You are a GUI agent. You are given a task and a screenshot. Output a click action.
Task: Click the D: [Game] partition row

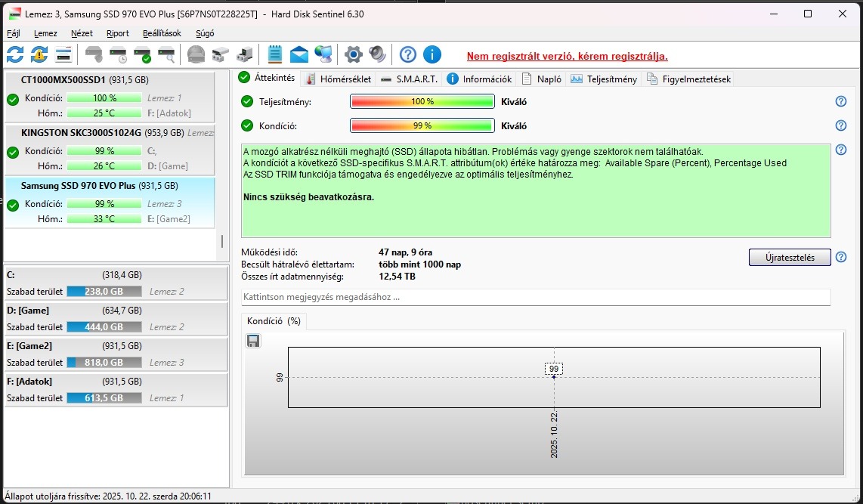[116, 319]
